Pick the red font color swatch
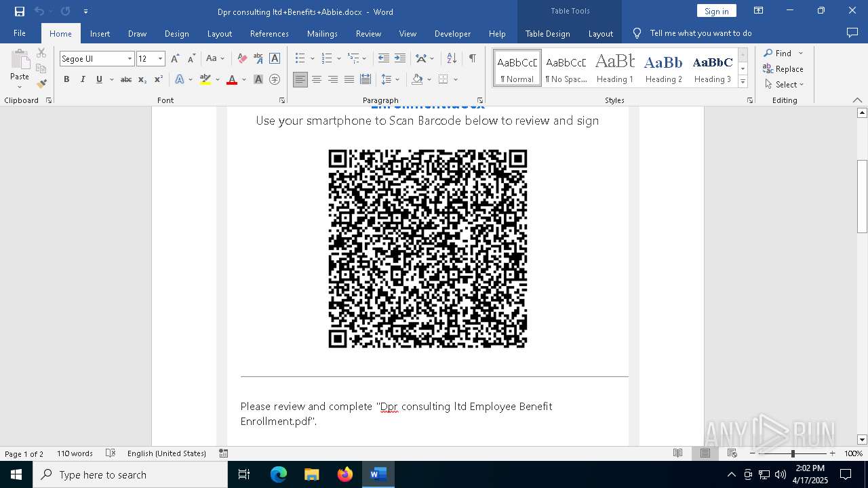This screenshot has width=868, height=488. coord(232,79)
